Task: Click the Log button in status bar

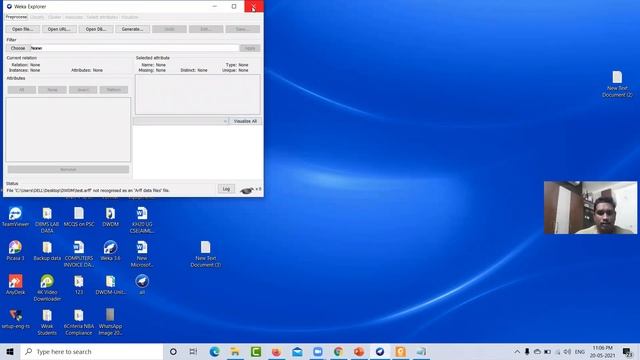Action: click(227, 189)
